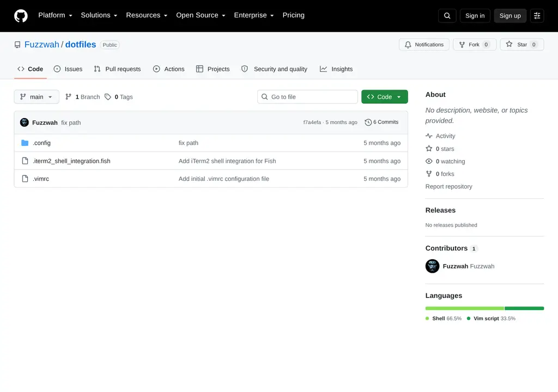Click the eye icon beside 0 watching
The width and height of the screenshot is (558, 392).
click(x=429, y=161)
